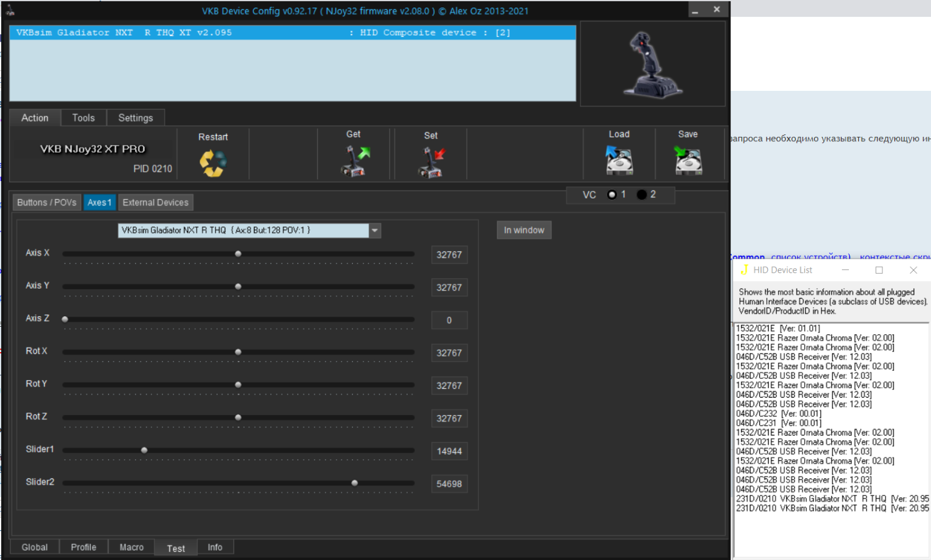Screen dimensions: 931x560
Task: Click the VKB NJoy32 XT PRO label
Action: 93,149
